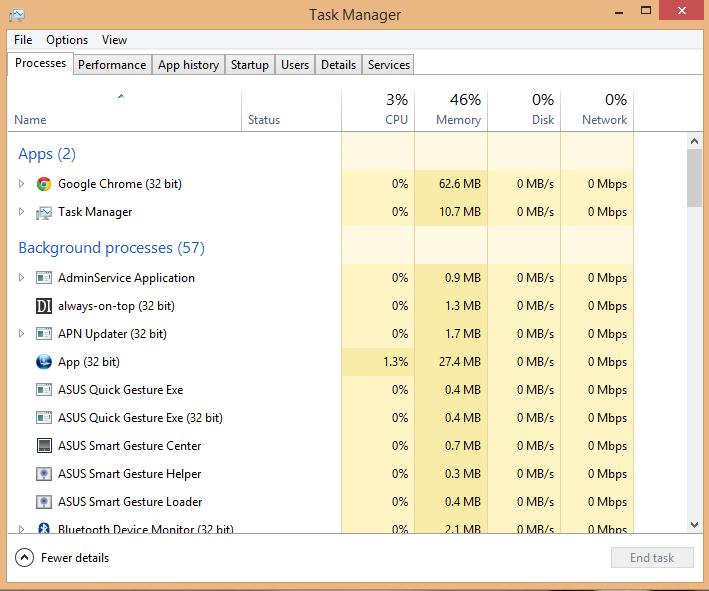This screenshot has width=709, height=591.
Task: Sort by the Name column header
Action: click(124, 111)
